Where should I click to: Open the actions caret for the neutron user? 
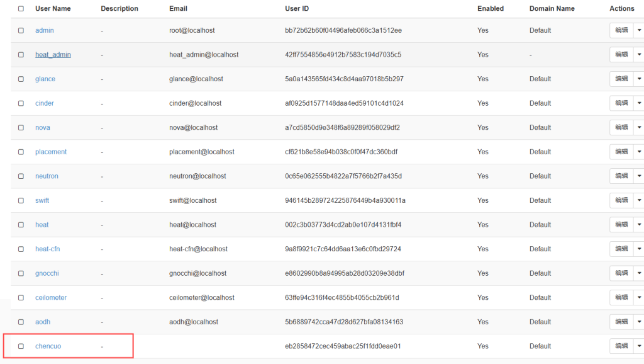tap(639, 176)
